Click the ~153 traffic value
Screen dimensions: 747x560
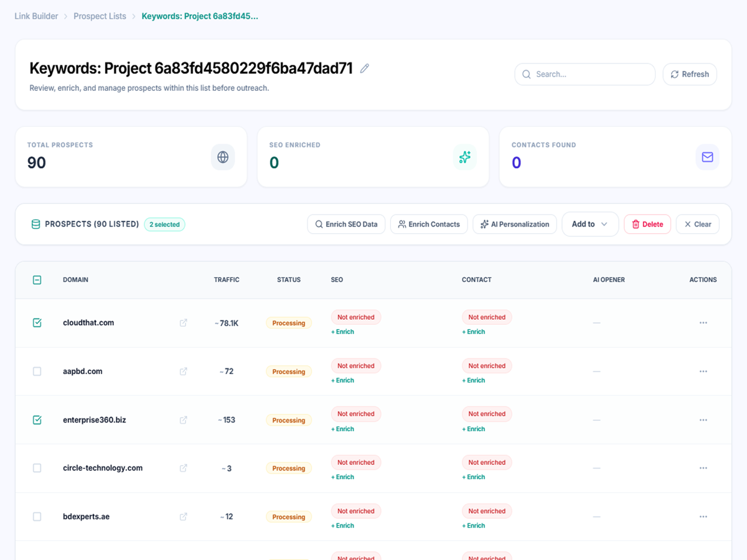tap(227, 420)
